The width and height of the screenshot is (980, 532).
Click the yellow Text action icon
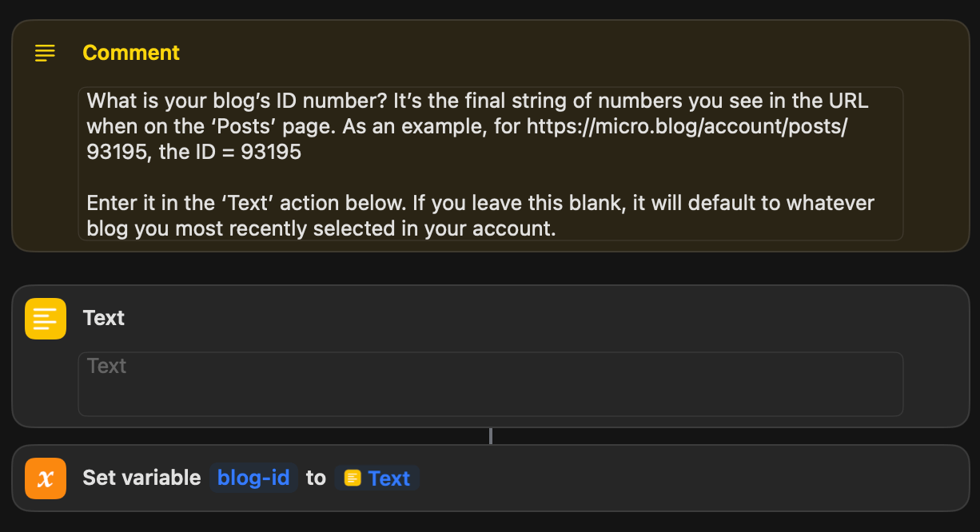46,318
